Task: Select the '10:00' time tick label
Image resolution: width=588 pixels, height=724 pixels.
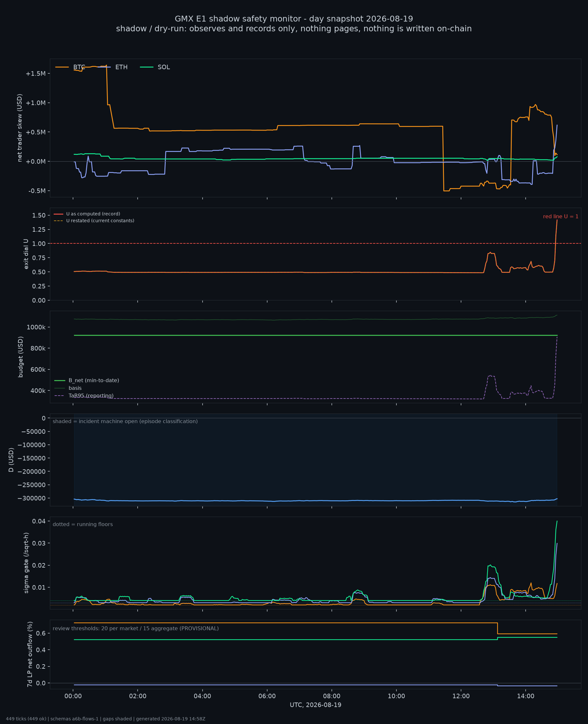Action: click(x=396, y=697)
